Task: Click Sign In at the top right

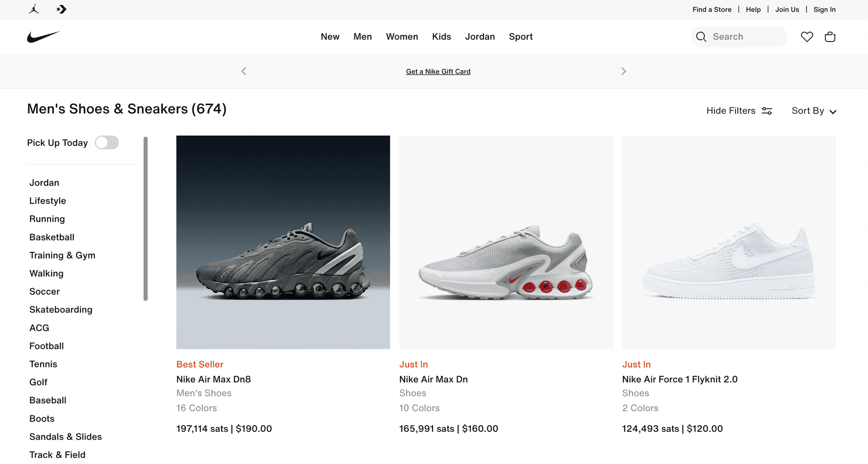Action: click(x=824, y=9)
